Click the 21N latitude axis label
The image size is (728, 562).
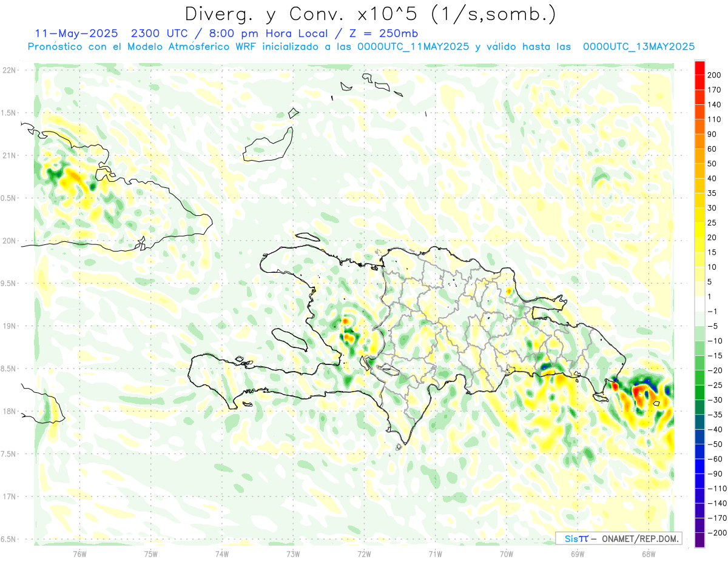pyautogui.click(x=8, y=155)
